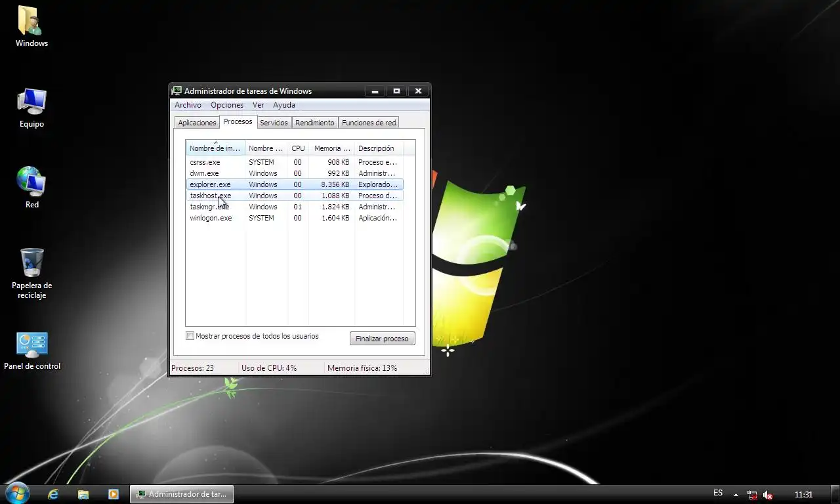Maximize the Task Manager window
The width and height of the screenshot is (840, 504).
[396, 91]
